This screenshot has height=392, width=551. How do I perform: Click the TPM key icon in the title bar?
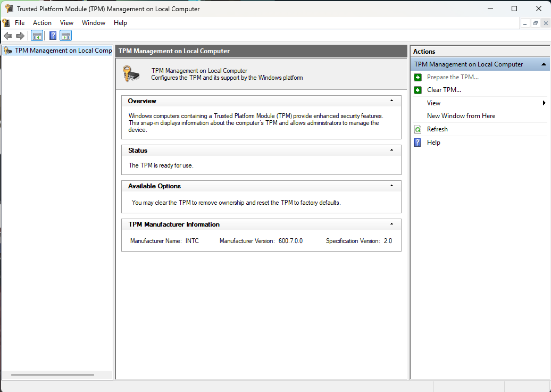point(10,9)
